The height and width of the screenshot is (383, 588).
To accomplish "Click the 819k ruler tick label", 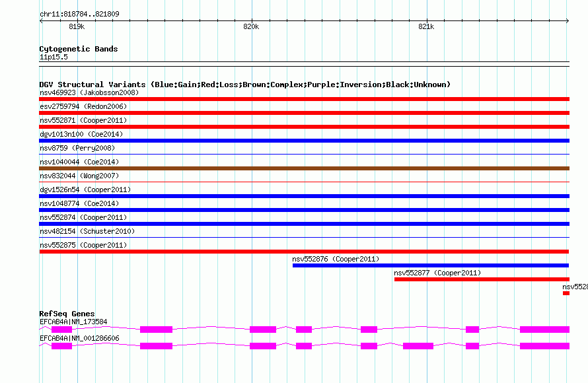I will (77, 26).
